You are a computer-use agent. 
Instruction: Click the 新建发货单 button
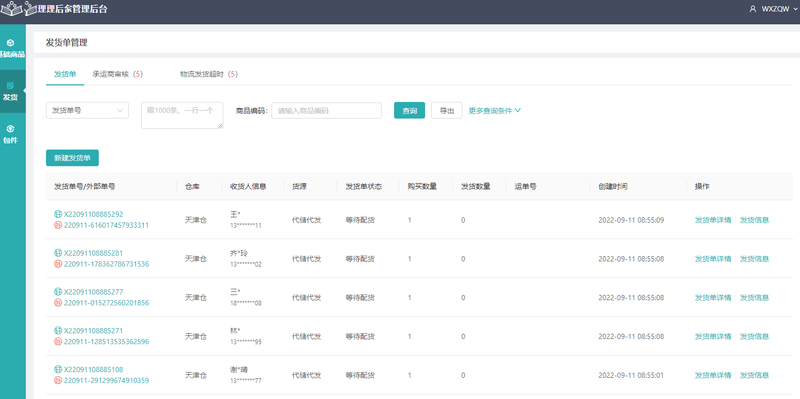(72, 158)
